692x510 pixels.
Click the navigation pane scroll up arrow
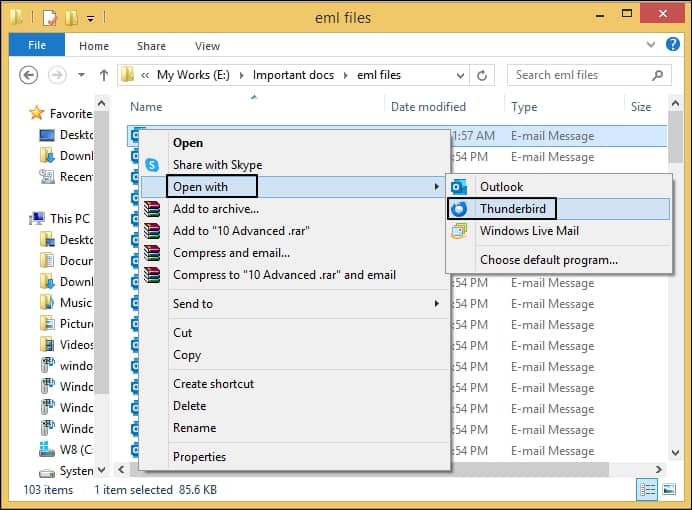102,104
